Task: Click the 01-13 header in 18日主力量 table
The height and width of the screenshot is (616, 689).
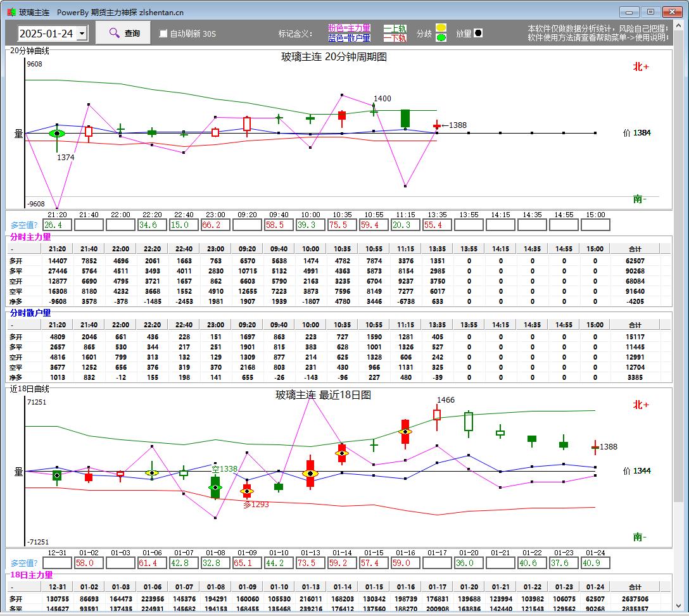Action: (x=311, y=588)
